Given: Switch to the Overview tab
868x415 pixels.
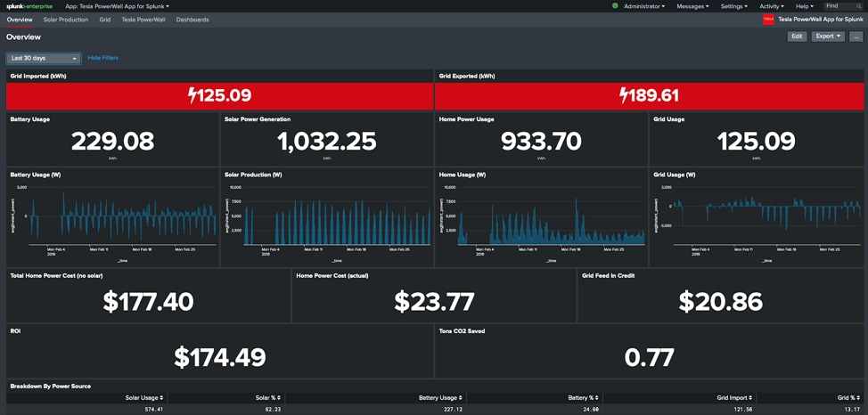Looking at the screenshot, I should pos(20,20).
